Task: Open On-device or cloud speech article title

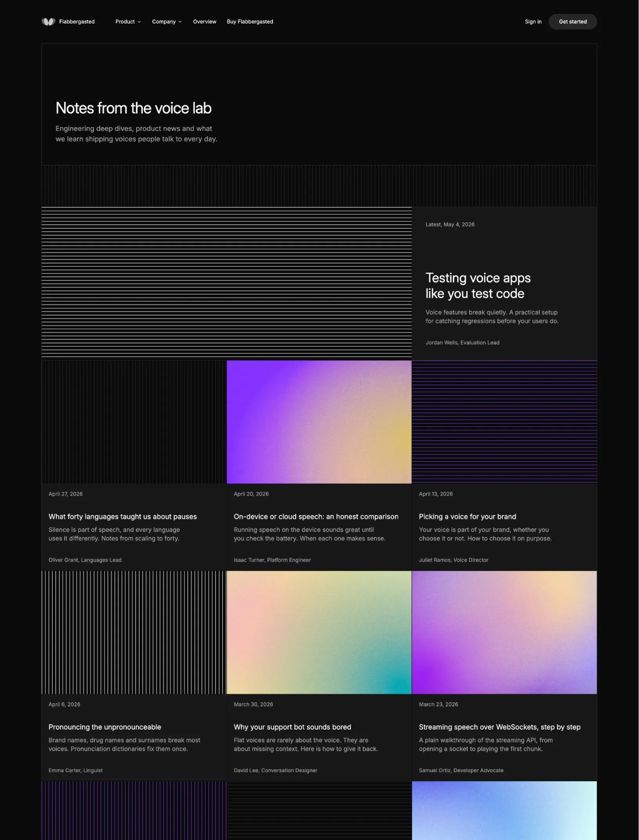Action: (x=316, y=517)
